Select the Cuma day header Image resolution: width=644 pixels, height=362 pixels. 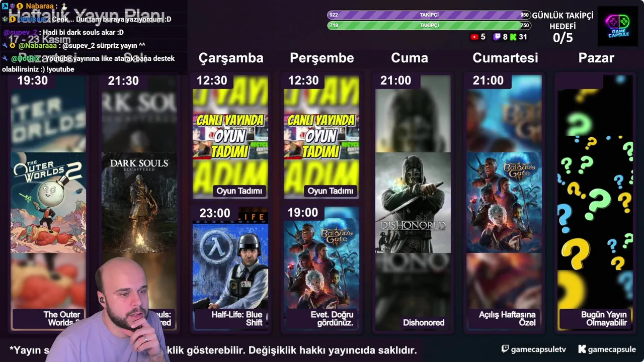coord(410,58)
